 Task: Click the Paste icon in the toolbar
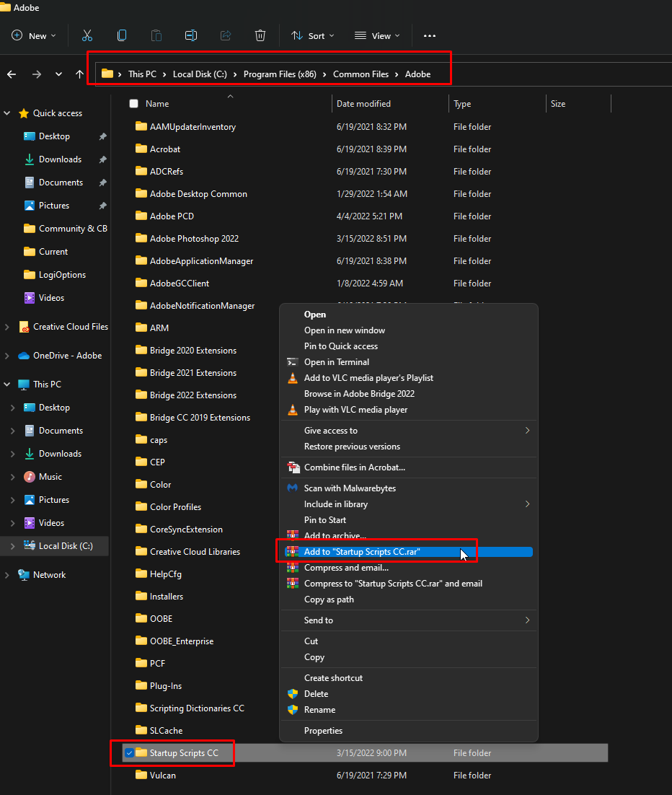(156, 35)
